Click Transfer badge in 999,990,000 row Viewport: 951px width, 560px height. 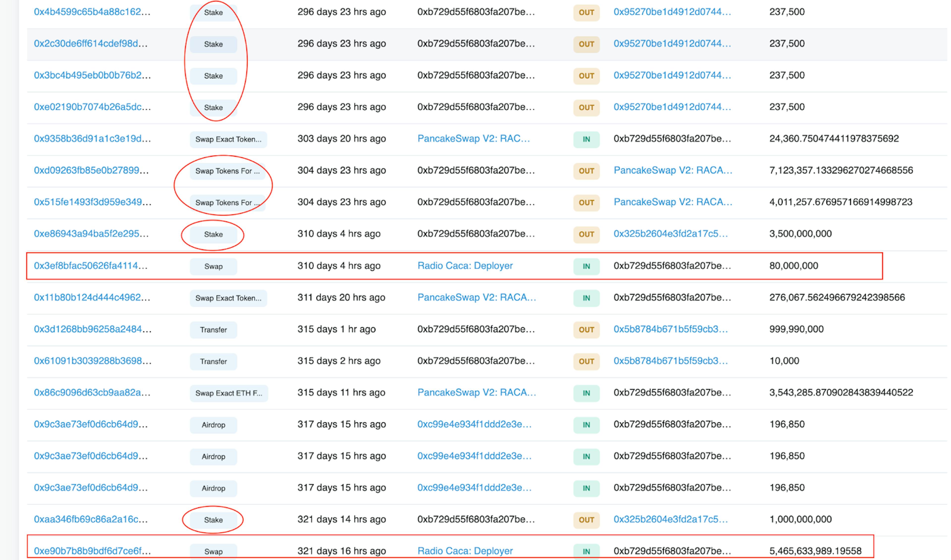213,330
